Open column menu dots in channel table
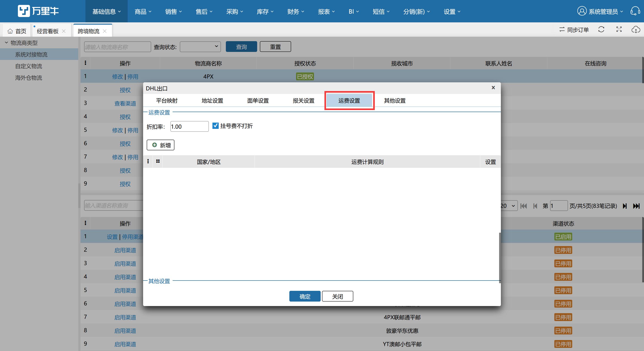Screen dimensions: 644x351 point(85,223)
